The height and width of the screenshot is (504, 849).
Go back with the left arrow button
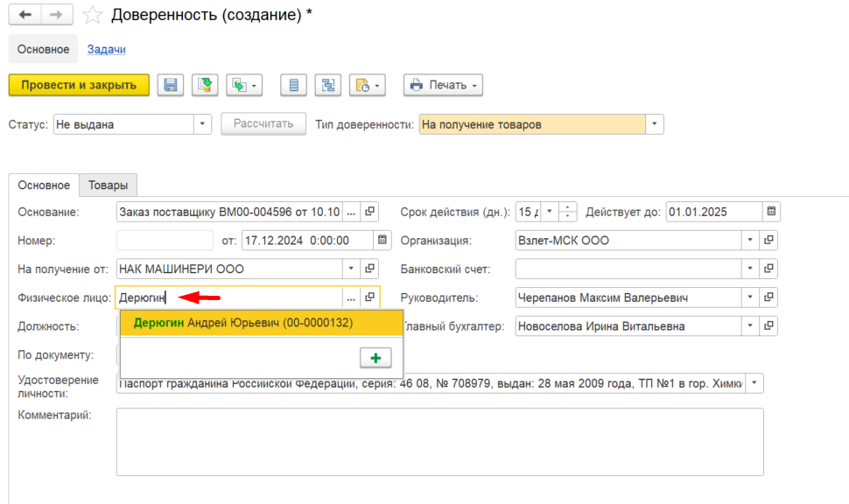point(25,15)
